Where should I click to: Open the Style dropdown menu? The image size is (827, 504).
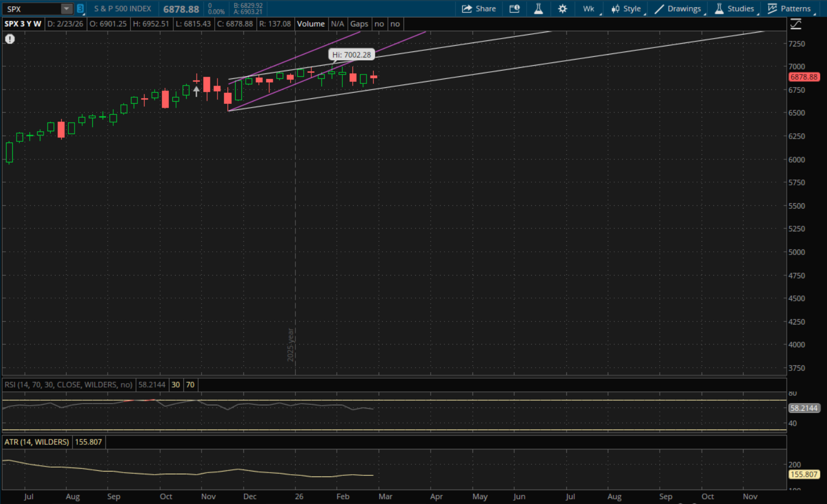[627, 9]
